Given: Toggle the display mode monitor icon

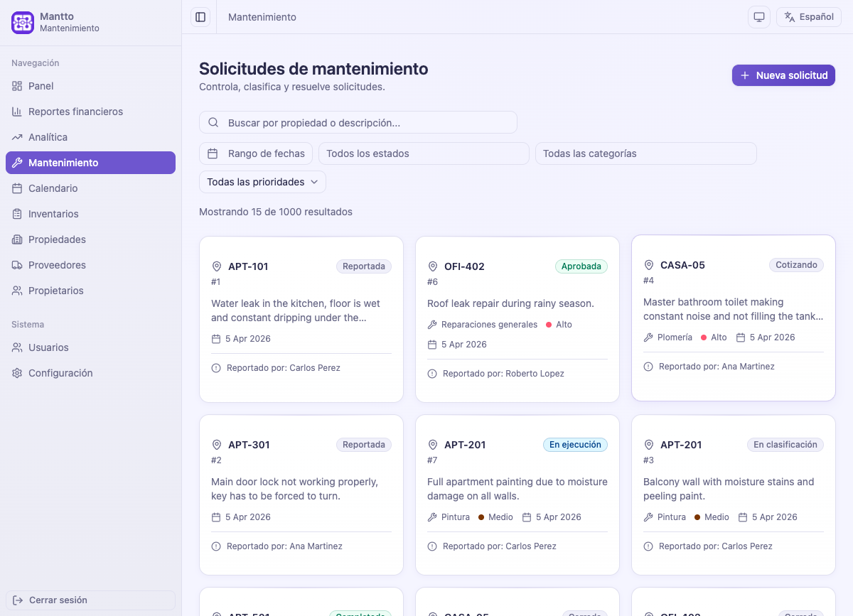Looking at the screenshot, I should pyautogui.click(x=758, y=16).
